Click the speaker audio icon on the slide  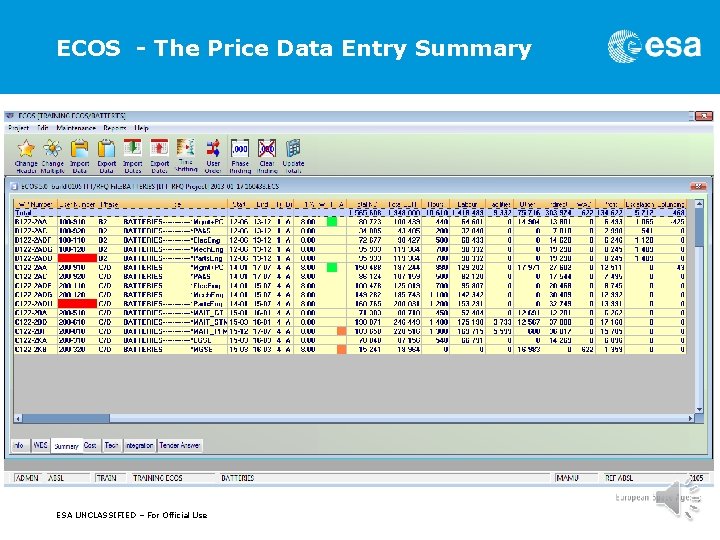point(679,500)
